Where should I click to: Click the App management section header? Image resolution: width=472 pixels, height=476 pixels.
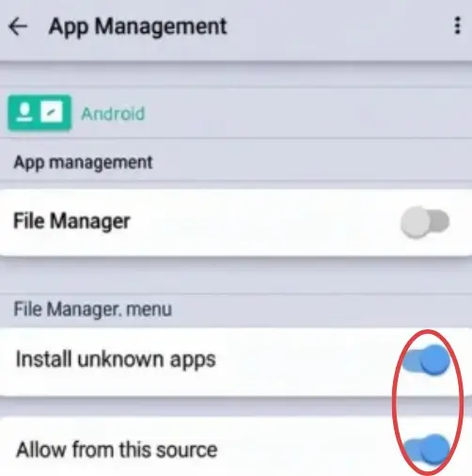click(x=83, y=163)
